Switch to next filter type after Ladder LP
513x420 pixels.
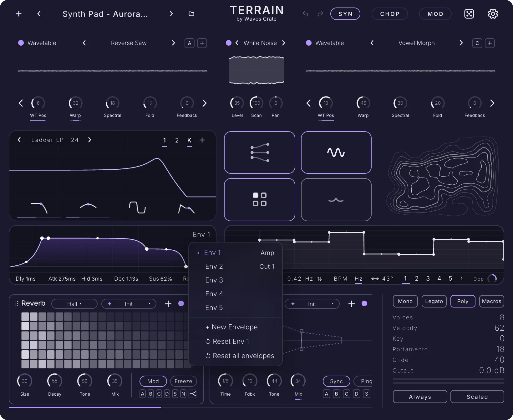90,140
